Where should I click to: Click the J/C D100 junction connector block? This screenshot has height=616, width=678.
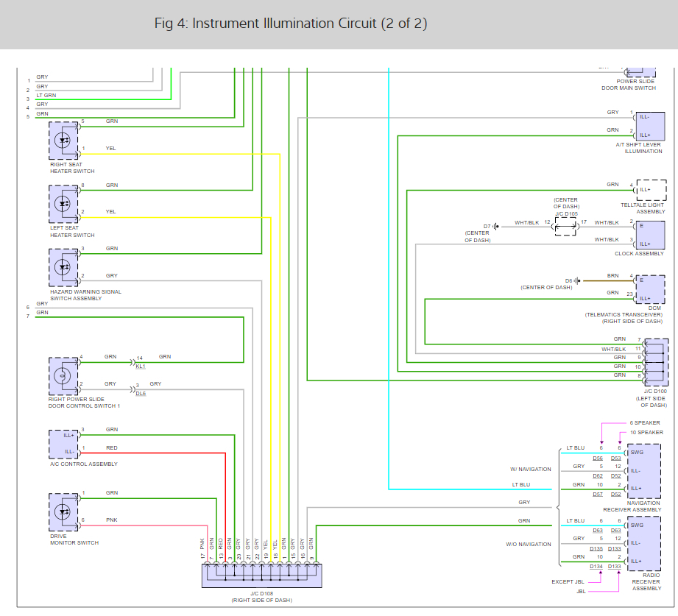click(x=656, y=362)
